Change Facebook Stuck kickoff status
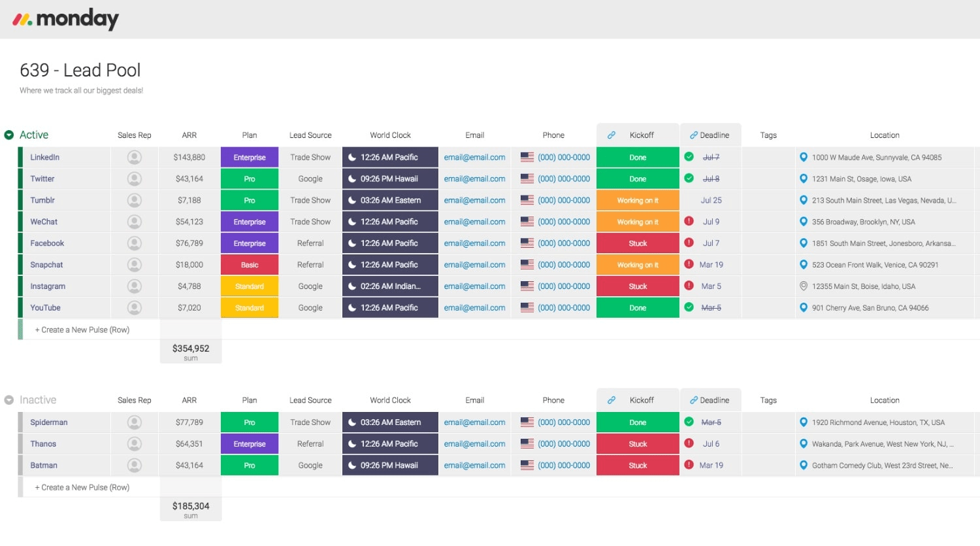The width and height of the screenshot is (980, 546). 638,243
